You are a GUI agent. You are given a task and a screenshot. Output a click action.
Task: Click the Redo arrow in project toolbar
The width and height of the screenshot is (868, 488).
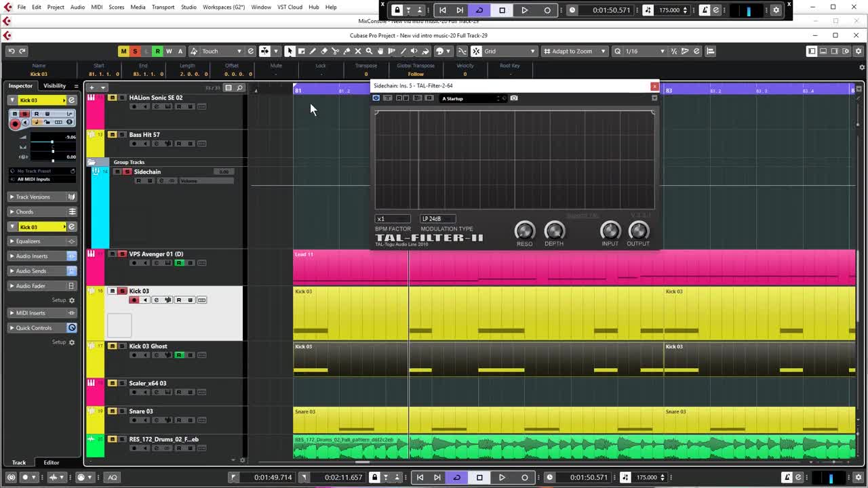(22, 51)
